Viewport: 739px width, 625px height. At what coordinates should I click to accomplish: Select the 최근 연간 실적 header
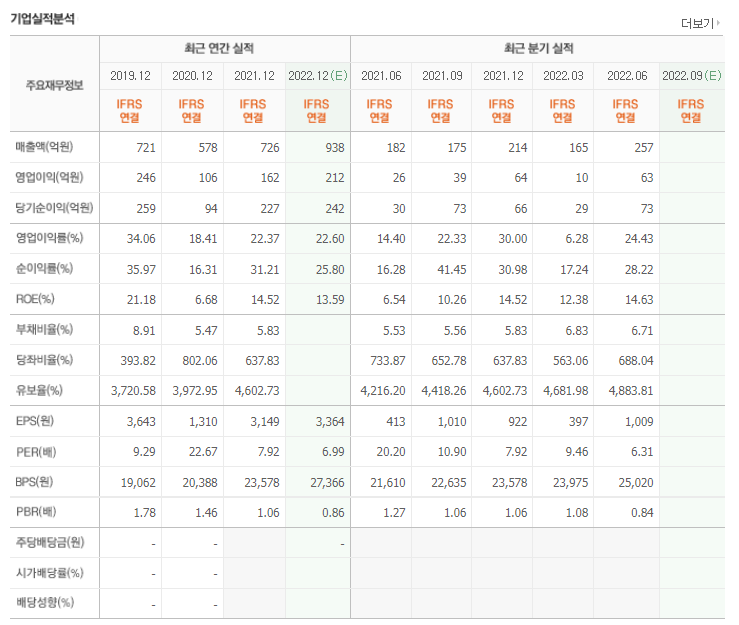219,48
